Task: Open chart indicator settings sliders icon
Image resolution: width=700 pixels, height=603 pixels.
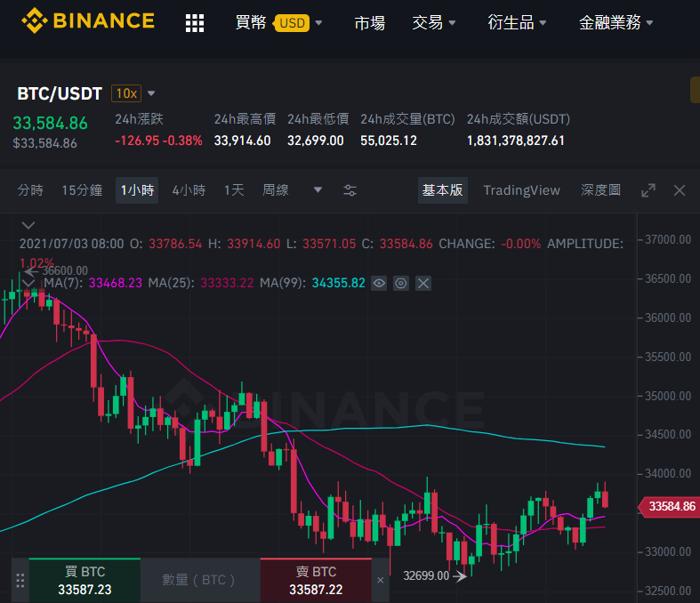Action: (350, 190)
